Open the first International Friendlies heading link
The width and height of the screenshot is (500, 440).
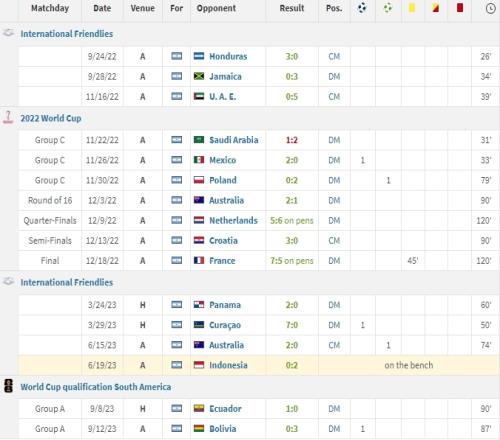click(67, 34)
